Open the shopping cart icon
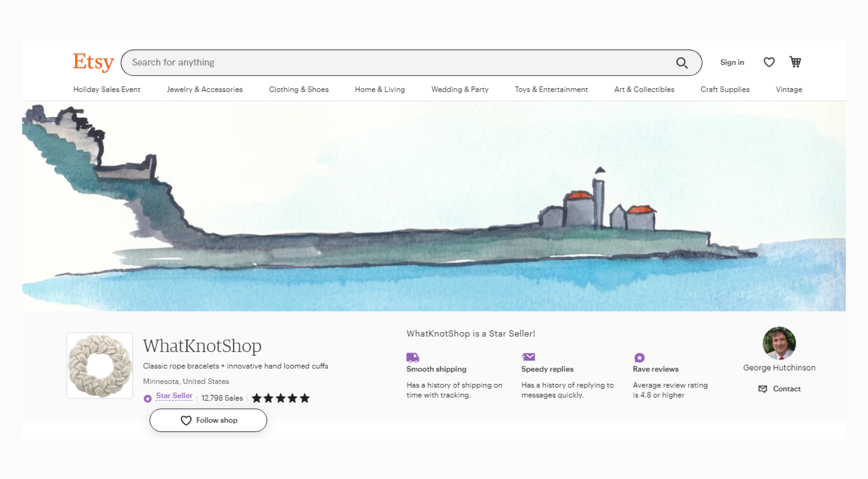Viewport: 868px width, 479px height. point(795,62)
